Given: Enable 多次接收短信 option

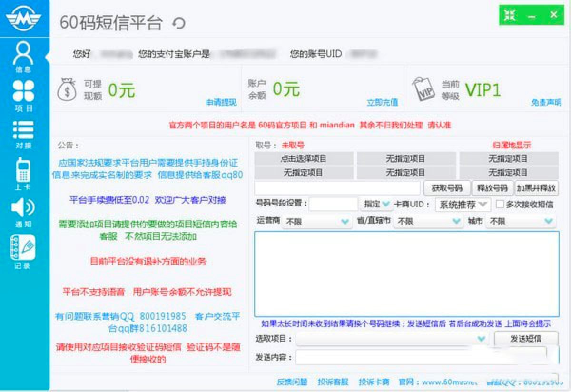Looking at the screenshot, I should coord(500,204).
